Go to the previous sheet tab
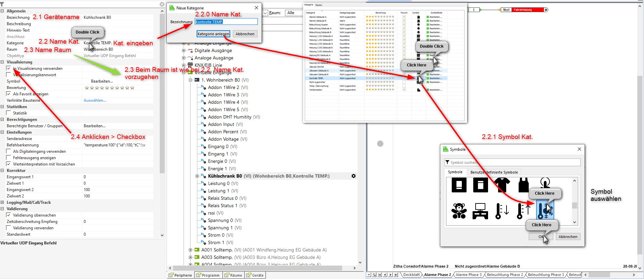 pyautogui.click(x=385, y=275)
